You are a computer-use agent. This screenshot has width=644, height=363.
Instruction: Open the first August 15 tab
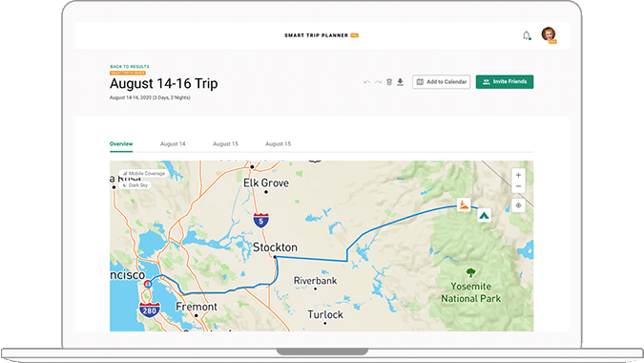click(225, 144)
